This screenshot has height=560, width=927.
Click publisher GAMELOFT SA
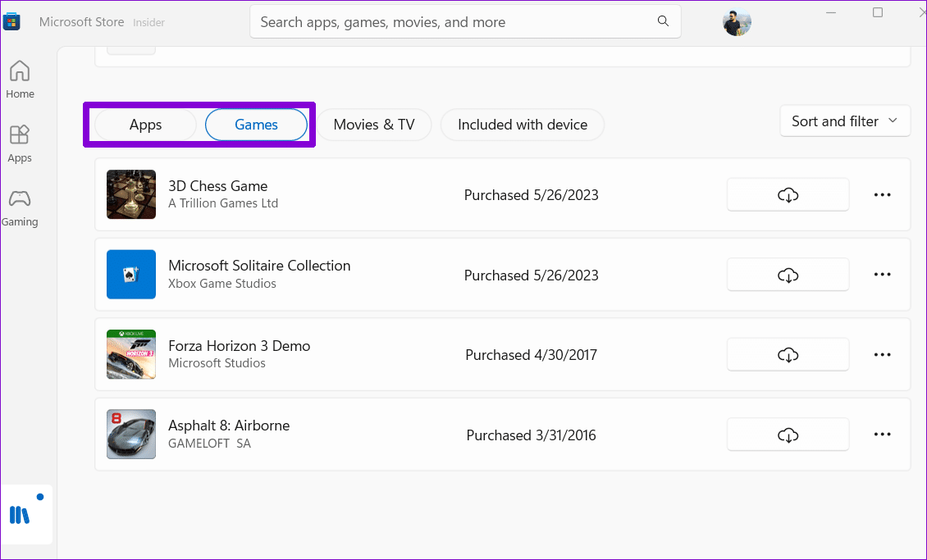(210, 444)
